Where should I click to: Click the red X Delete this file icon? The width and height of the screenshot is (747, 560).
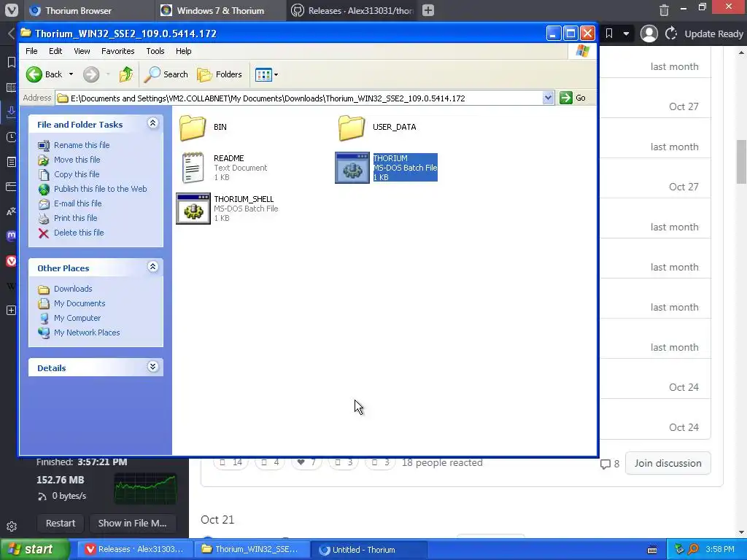[x=43, y=233]
